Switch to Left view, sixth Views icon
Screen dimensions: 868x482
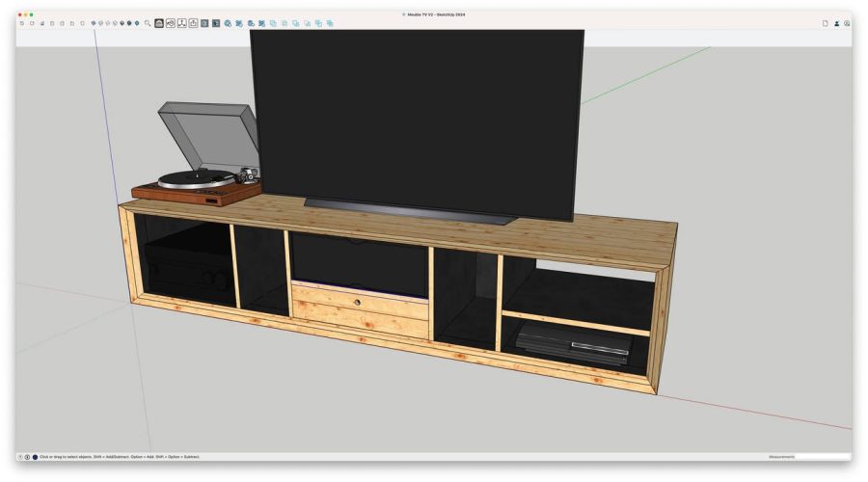click(x=72, y=23)
